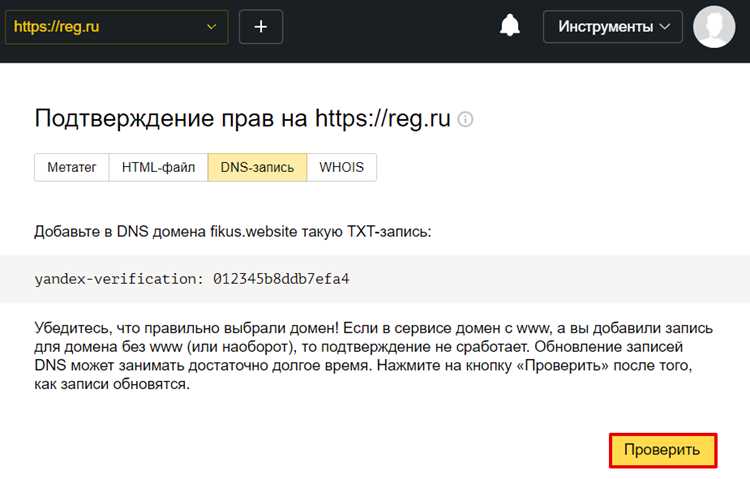Click the yandex-verification TXT record text
The image size is (750, 479).
192,279
